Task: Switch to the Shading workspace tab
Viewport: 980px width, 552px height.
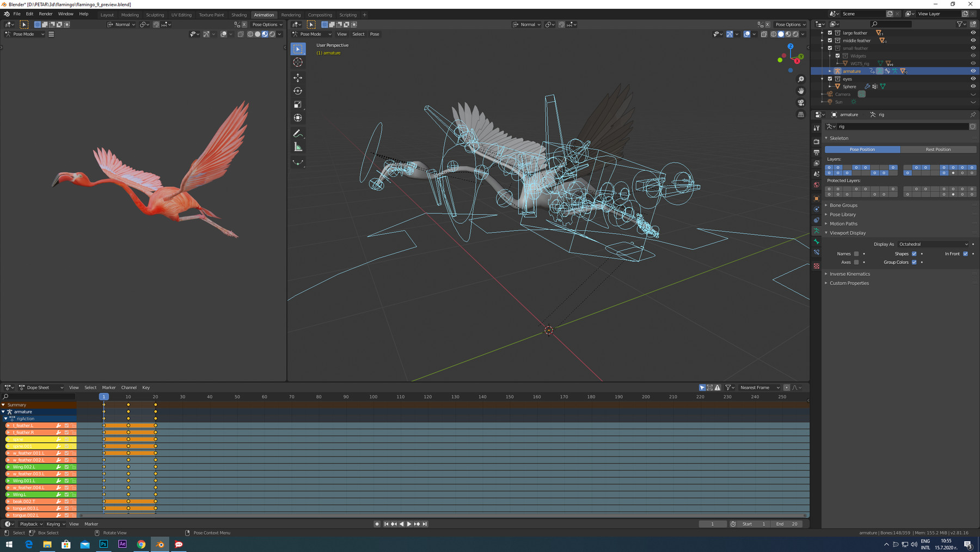Action: (238, 15)
